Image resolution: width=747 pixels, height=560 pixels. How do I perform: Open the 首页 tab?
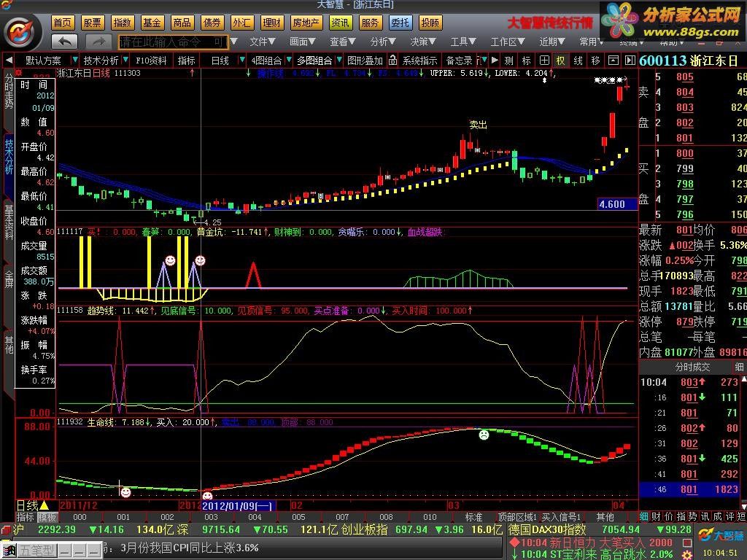tap(63, 23)
